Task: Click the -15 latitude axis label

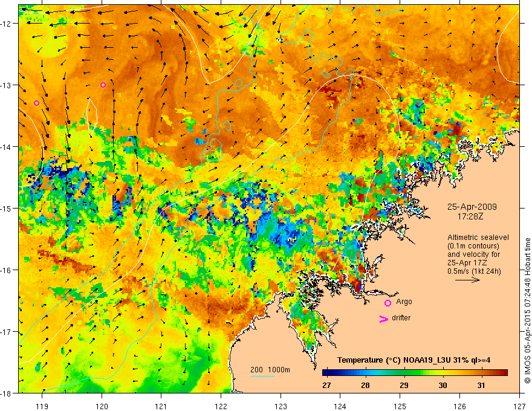Action: (8, 209)
